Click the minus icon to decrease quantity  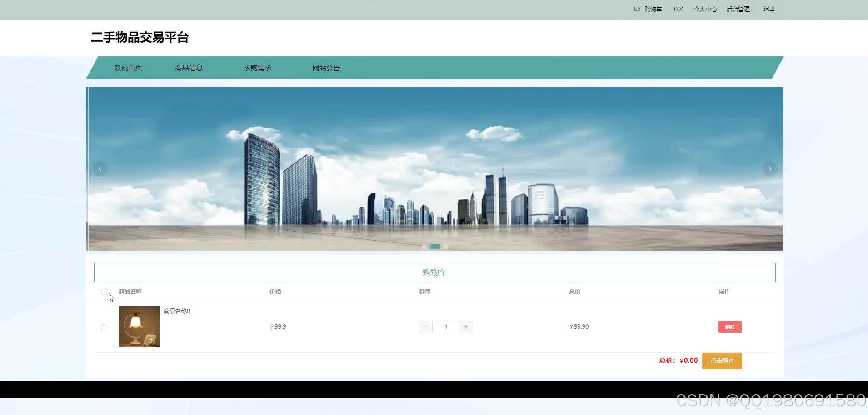click(425, 326)
